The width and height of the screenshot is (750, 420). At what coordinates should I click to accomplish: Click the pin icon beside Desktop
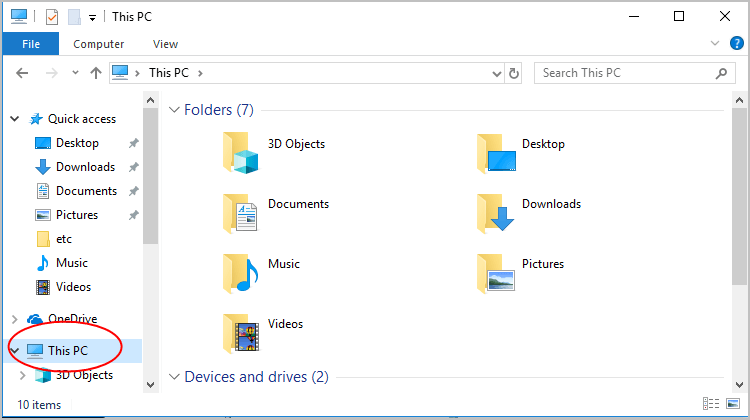tap(133, 143)
